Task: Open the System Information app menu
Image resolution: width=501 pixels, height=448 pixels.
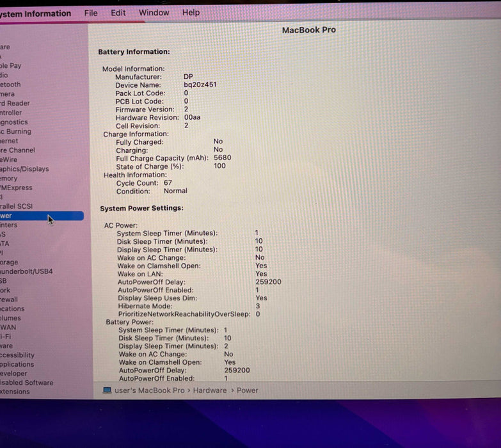Action: click(x=35, y=13)
